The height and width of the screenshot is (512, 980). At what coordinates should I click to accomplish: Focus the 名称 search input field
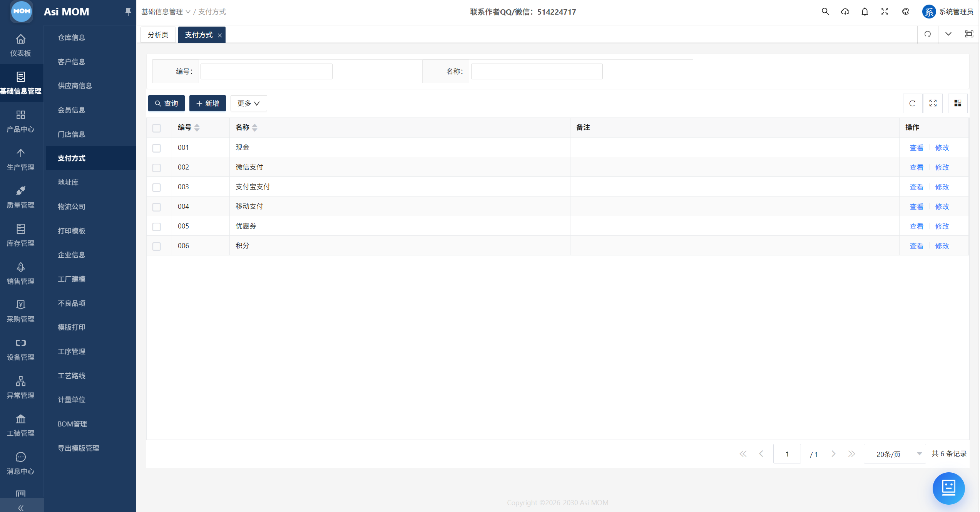(537, 71)
